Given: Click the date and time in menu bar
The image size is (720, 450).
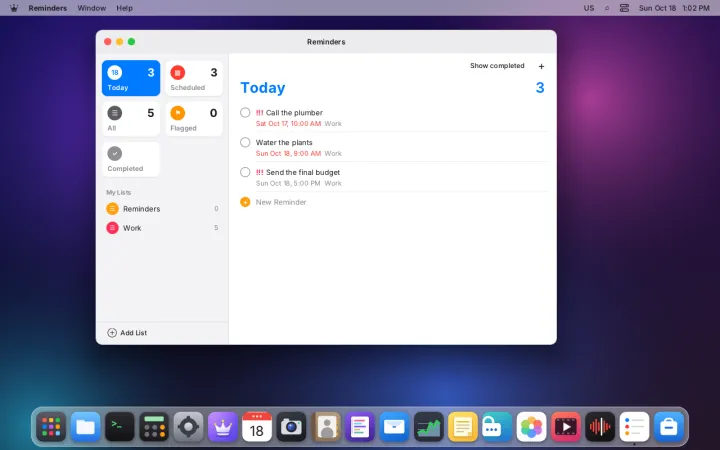Looking at the screenshot, I should [674, 8].
